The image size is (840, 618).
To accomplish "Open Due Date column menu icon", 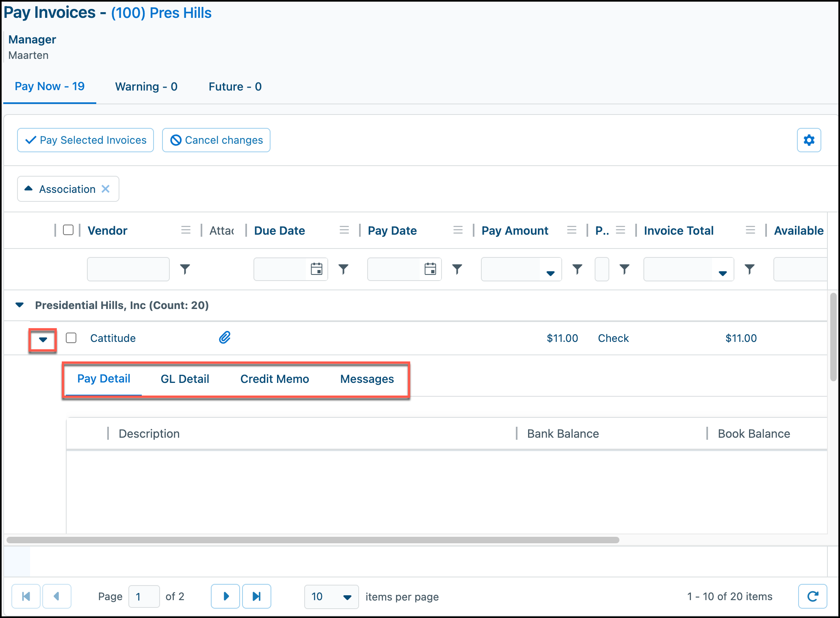I will [x=344, y=230].
